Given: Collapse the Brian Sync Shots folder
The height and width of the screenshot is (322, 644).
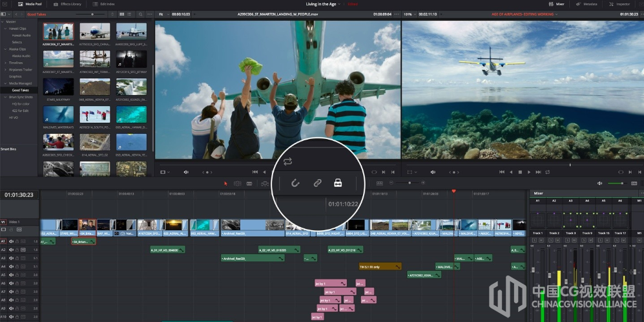Looking at the screenshot, I should [x=6, y=97].
